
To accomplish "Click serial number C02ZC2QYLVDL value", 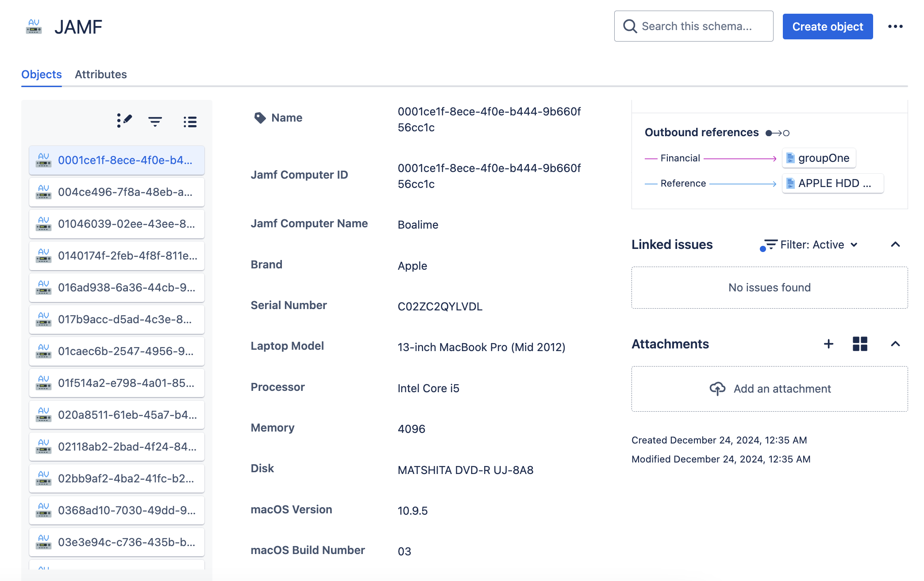I will tap(440, 306).
